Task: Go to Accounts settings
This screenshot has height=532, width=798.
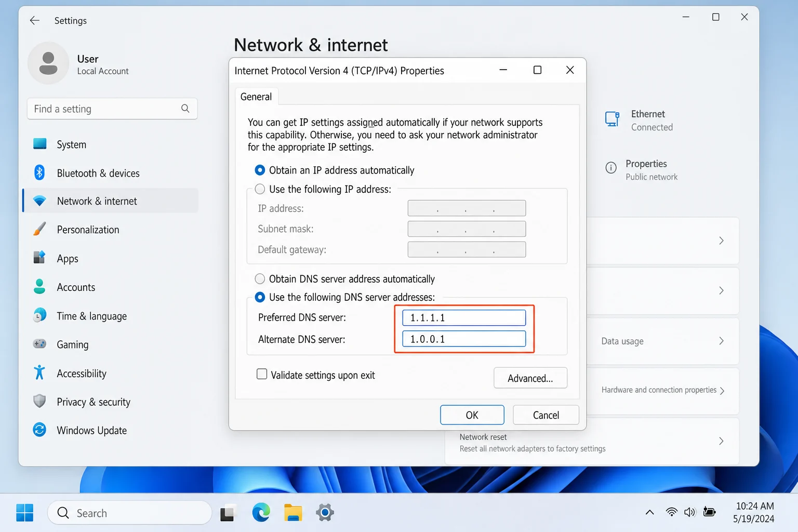Action: [x=111, y=287]
